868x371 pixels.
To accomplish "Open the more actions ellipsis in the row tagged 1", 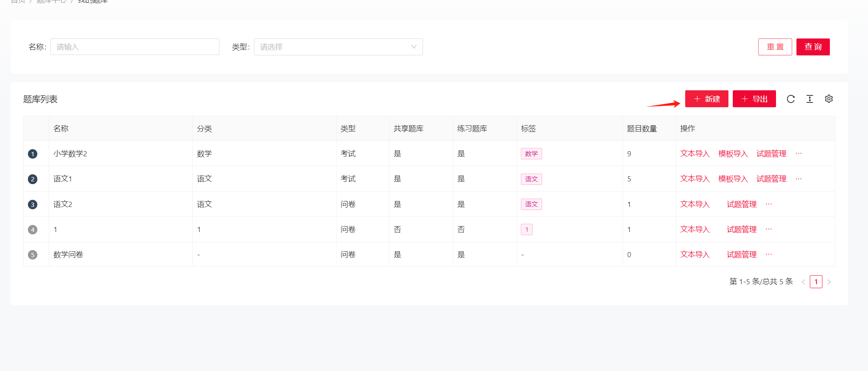I will [x=769, y=229].
